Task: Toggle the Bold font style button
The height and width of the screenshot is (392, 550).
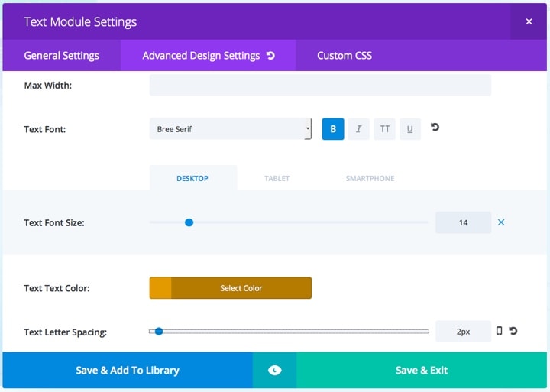Action: [333, 129]
